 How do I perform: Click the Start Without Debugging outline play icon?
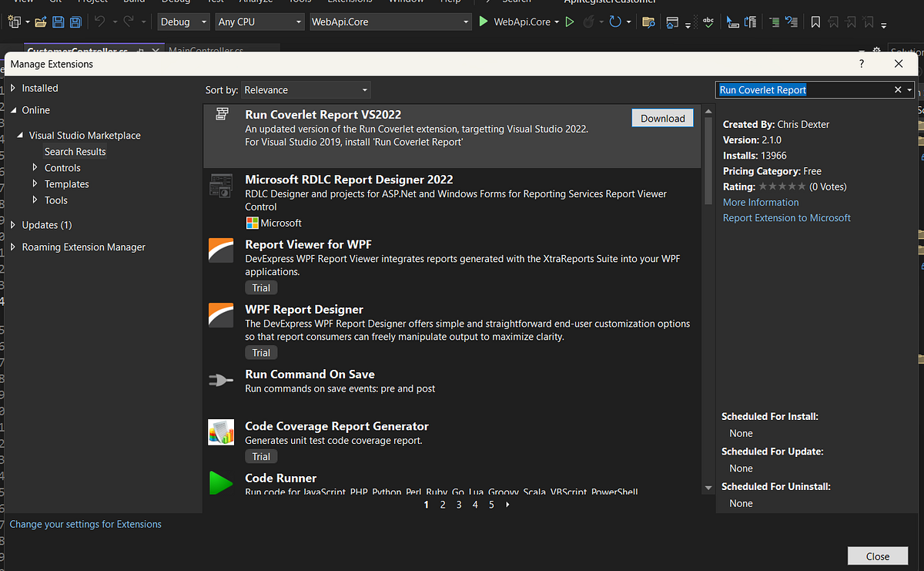coord(570,22)
